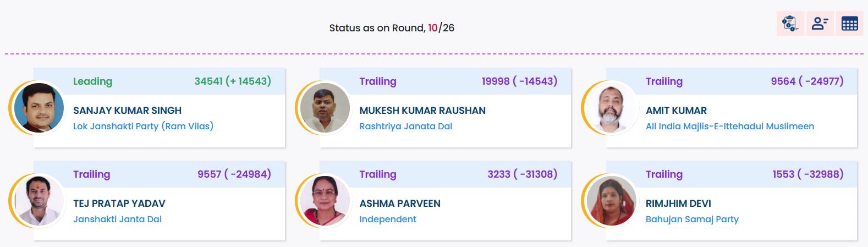The width and height of the screenshot is (868, 247).
Task: Click Lok Janshakti Party (Ram Vilas) text
Action: pos(143,126)
